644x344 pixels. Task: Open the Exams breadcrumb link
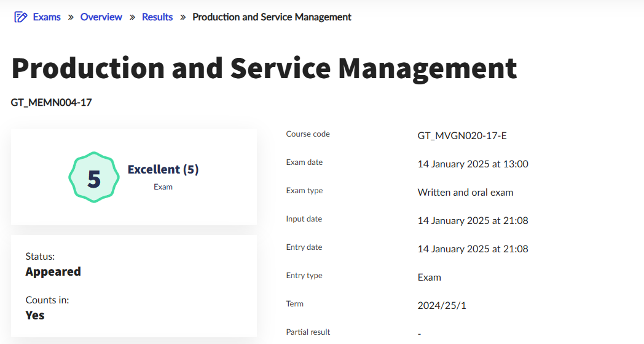click(47, 17)
